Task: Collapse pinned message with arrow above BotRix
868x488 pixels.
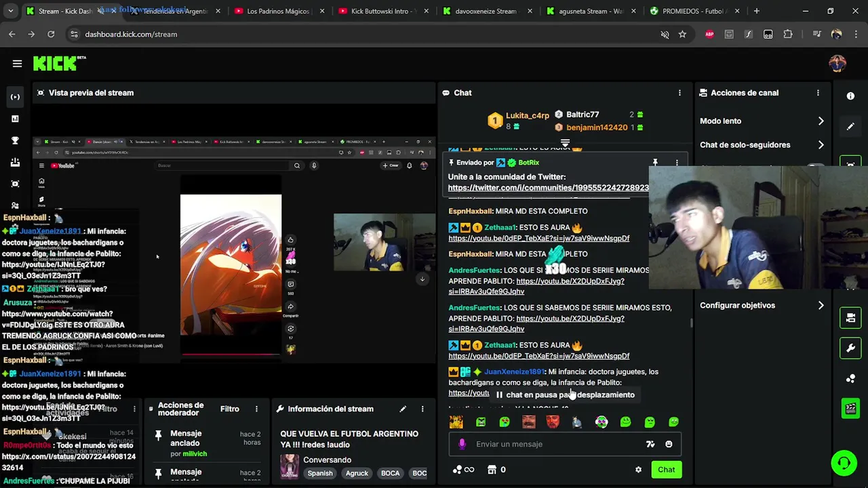Action: (565, 143)
